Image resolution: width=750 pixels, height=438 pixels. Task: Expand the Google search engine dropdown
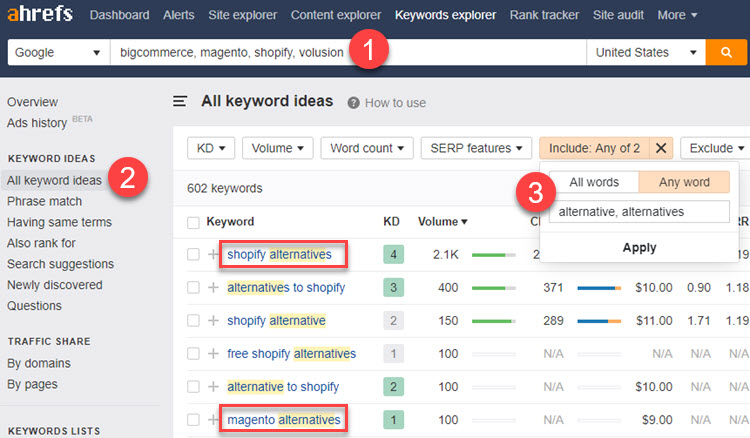[59, 52]
